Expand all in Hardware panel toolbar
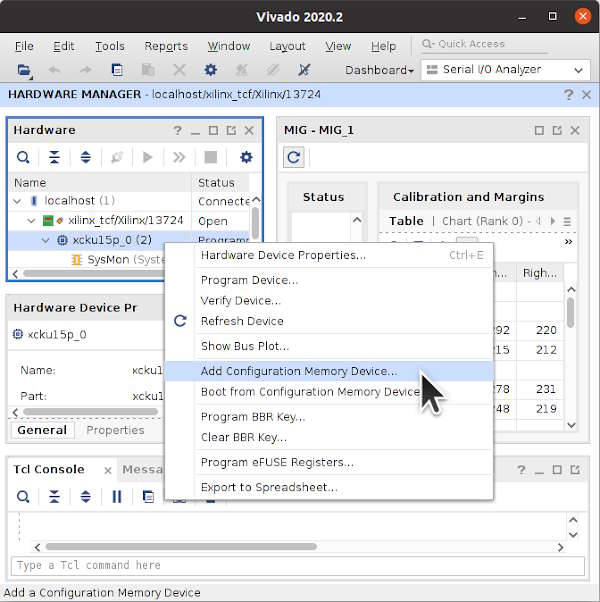The image size is (600, 602). click(x=85, y=157)
